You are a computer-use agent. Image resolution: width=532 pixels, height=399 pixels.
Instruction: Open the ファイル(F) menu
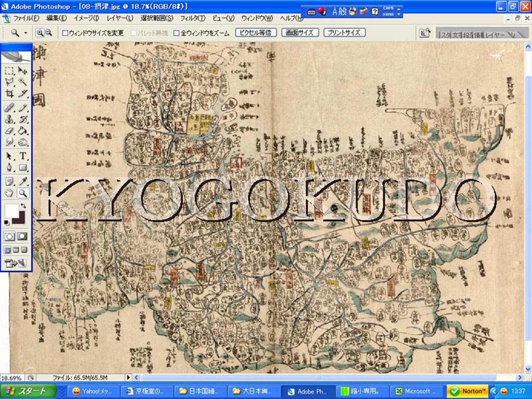coord(26,18)
